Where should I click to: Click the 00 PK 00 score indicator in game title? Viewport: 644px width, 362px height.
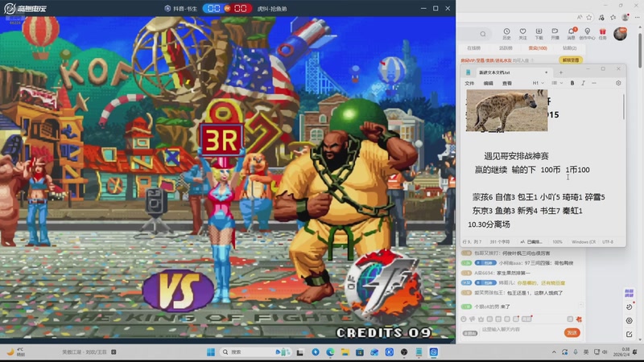[x=227, y=8]
